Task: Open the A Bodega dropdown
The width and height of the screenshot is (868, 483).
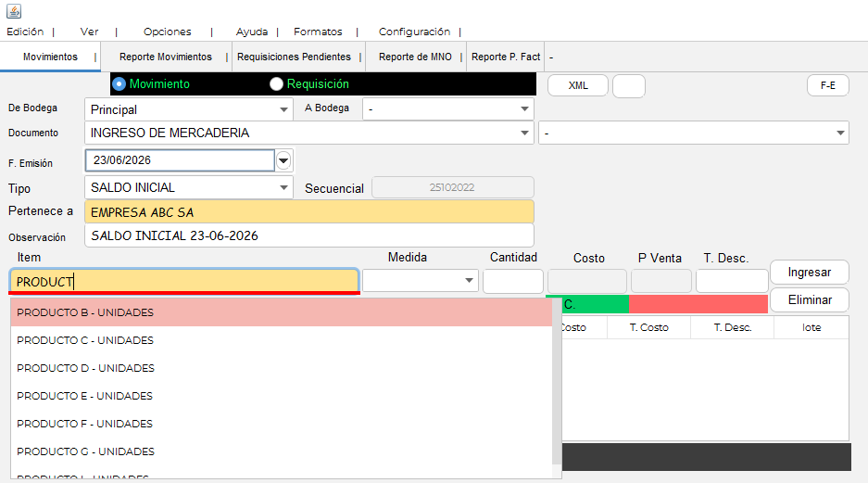Action: 447,109
